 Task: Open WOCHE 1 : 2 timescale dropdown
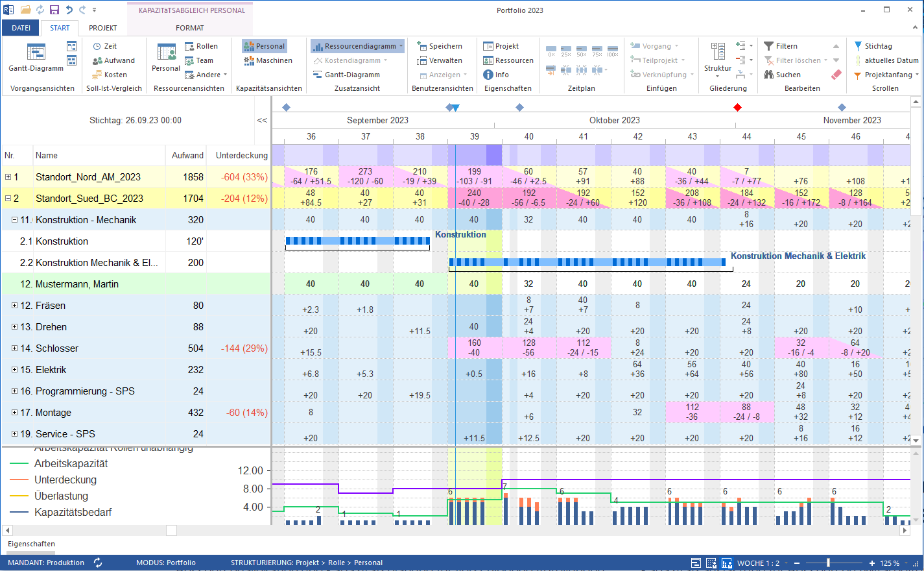coord(785,563)
